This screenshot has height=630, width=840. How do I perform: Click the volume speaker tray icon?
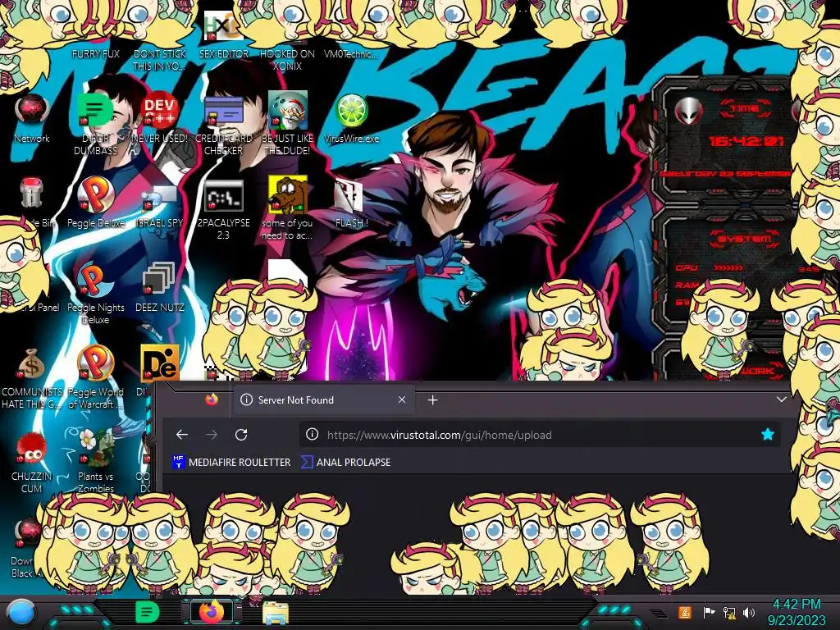coord(749,612)
